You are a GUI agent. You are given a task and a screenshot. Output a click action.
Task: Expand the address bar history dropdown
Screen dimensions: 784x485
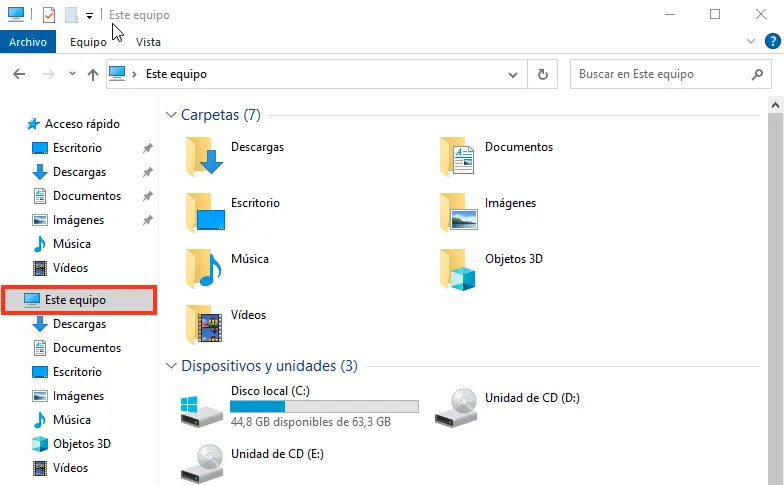coord(512,74)
